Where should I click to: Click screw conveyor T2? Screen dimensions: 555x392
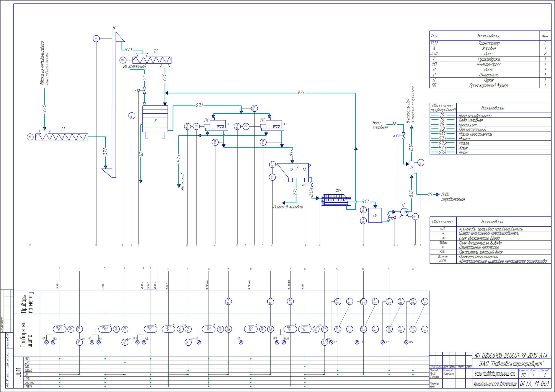pos(152,60)
